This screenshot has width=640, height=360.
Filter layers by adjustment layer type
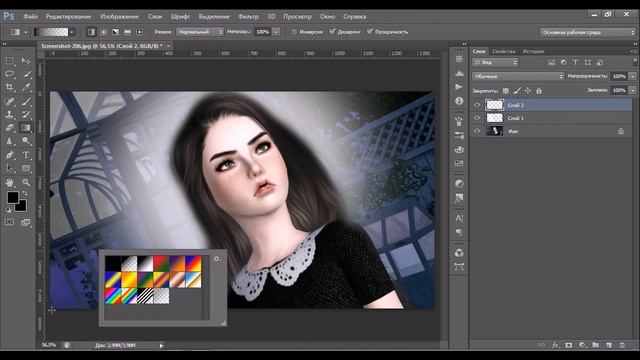point(563,62)
